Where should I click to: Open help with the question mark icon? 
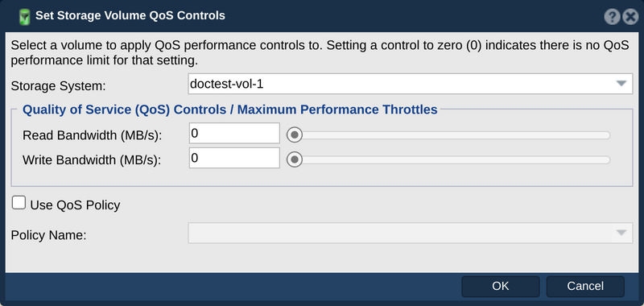(x=612, y=17)
